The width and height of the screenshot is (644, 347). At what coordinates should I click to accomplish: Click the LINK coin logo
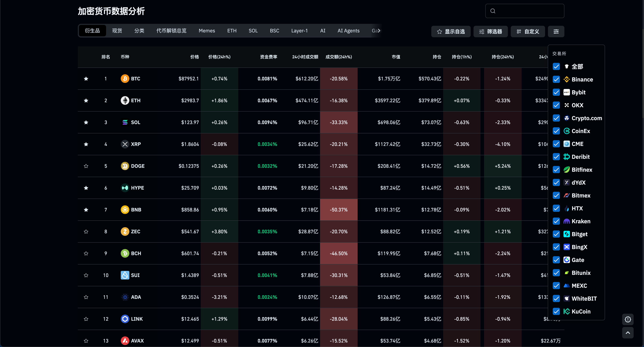(x=125, y=319)
